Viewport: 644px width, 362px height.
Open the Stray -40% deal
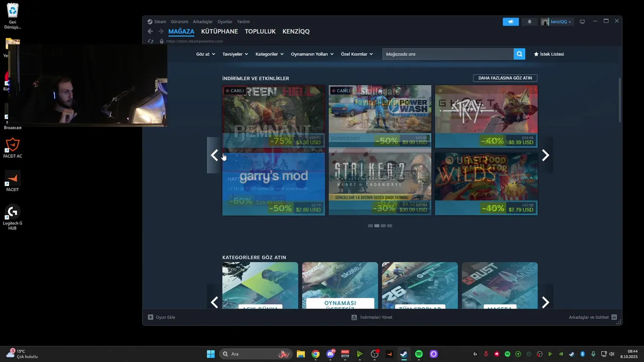(x=486, y=116)
